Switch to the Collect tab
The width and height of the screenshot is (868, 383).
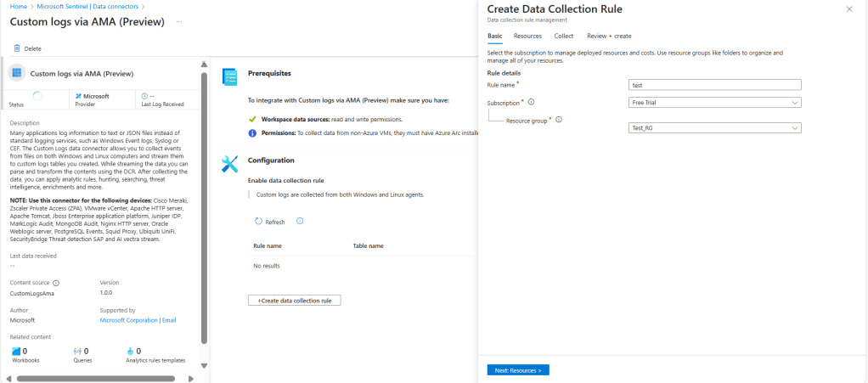(563, 36)
